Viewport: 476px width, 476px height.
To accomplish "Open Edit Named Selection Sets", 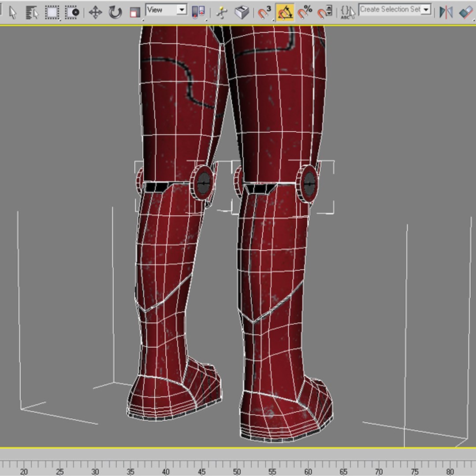I will tap(348, 13).
